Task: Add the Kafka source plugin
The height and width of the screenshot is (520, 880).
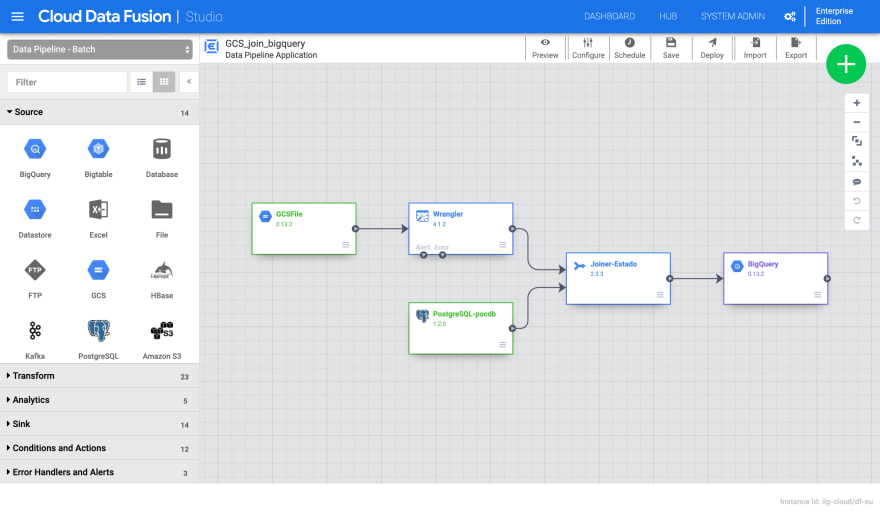Action: click(x=35, y=339)
